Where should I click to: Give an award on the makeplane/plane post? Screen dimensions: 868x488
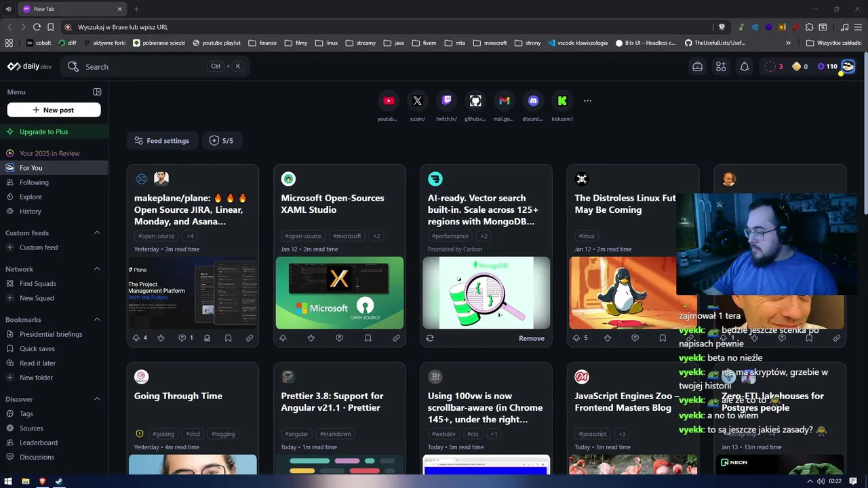207,338
